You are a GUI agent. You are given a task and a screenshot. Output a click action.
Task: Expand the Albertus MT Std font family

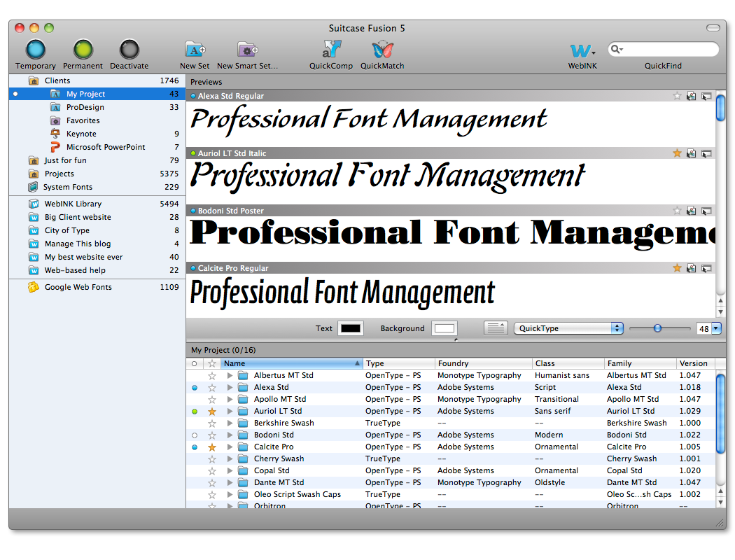(x=230, y=376)
